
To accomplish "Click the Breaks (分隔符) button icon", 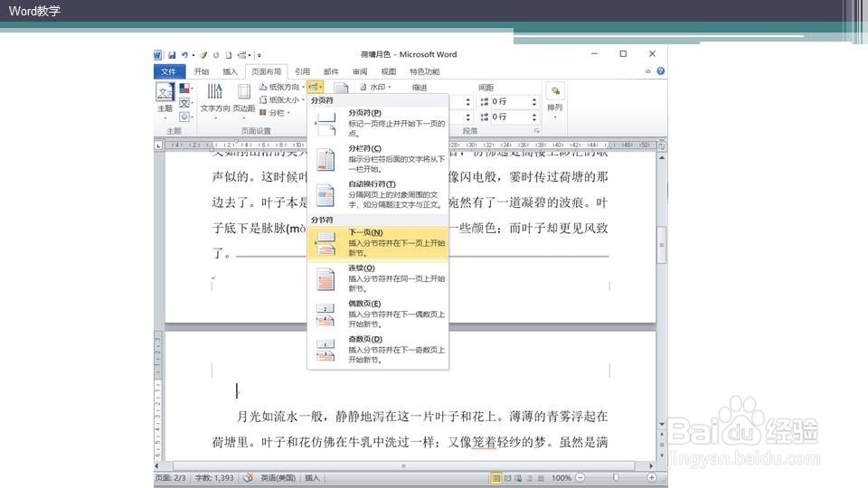I will coord(315,87).
